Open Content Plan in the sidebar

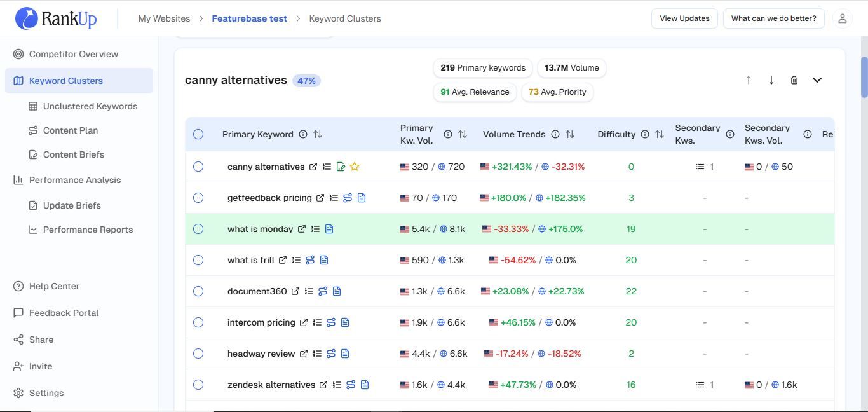click(71, 130)
